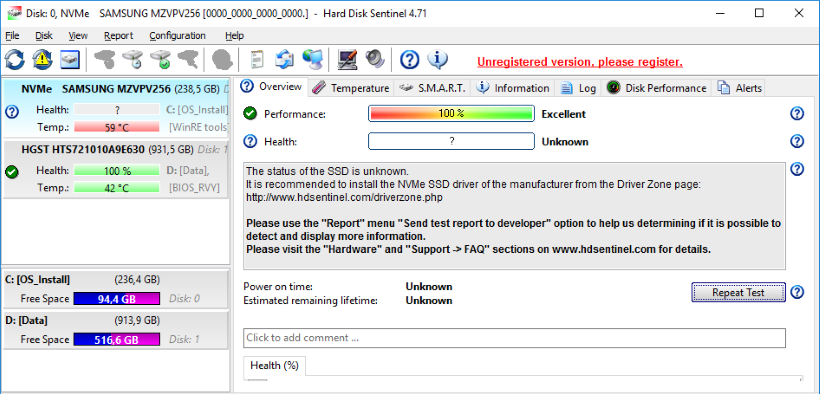Click help icon at right of Health bar

pos(797,141)
